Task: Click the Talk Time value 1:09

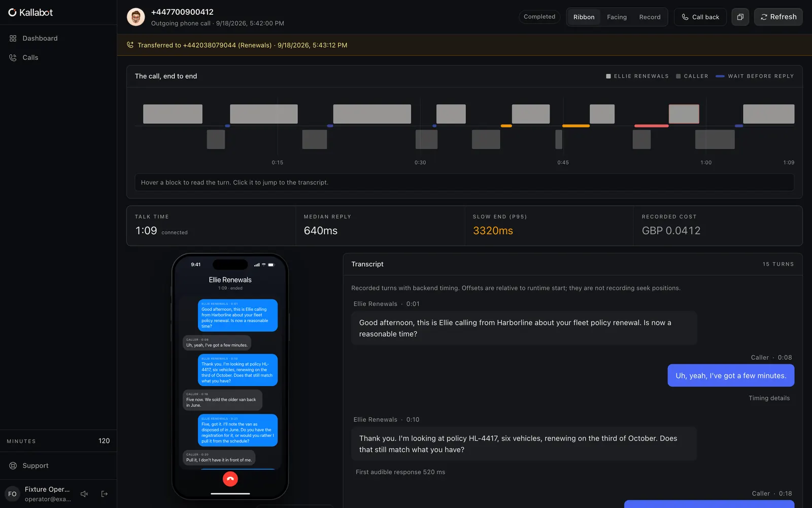Action: pos(146,231)
